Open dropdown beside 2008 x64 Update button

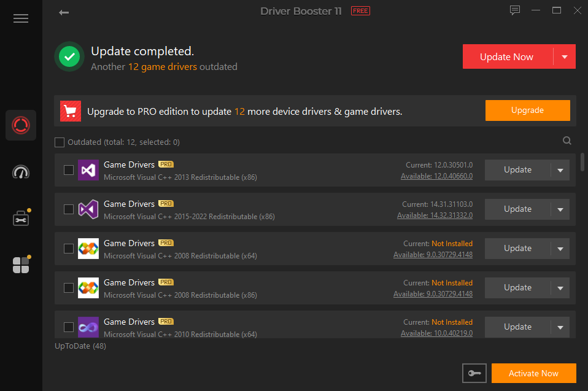pyautogui.click(x=560, y=248)
